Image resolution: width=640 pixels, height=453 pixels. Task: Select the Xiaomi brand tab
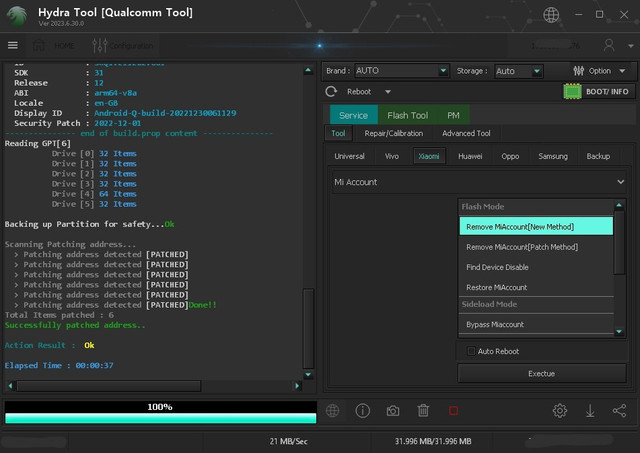pos(429,156)
